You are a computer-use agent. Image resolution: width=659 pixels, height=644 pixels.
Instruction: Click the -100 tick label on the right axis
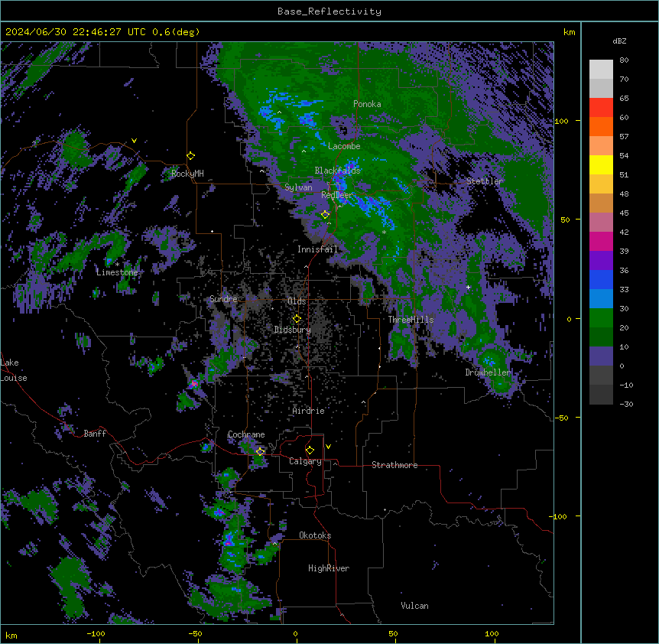click(559, 516)
